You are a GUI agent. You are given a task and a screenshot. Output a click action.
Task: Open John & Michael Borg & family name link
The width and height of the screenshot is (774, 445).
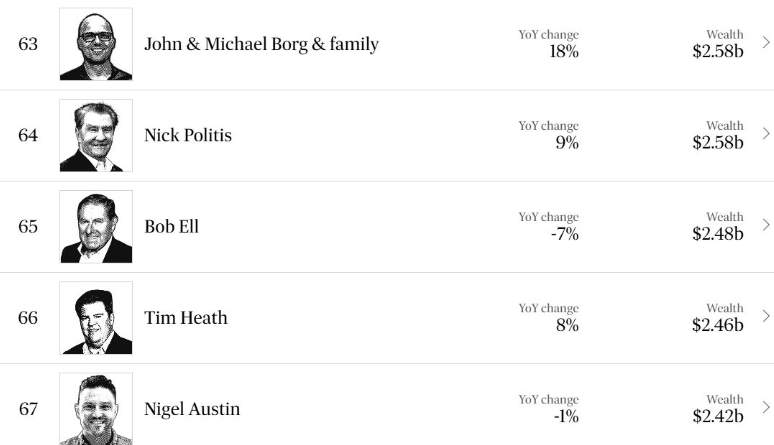[x=261, y=44]
